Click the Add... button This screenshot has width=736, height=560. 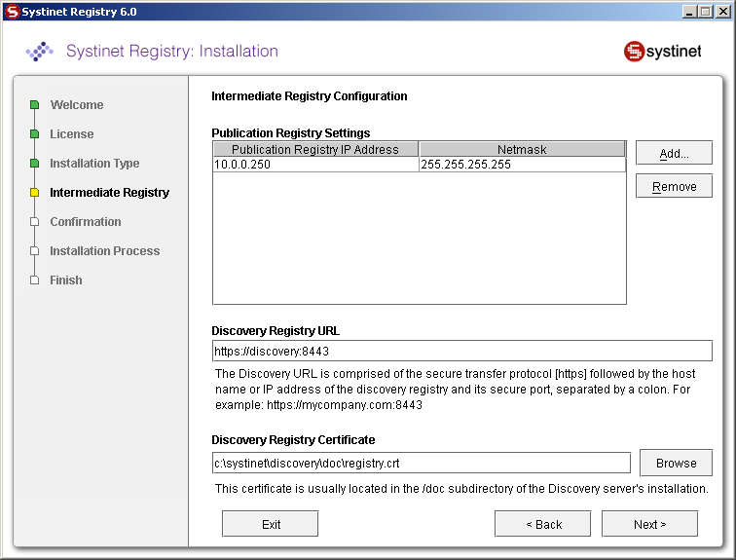[674, 153]
